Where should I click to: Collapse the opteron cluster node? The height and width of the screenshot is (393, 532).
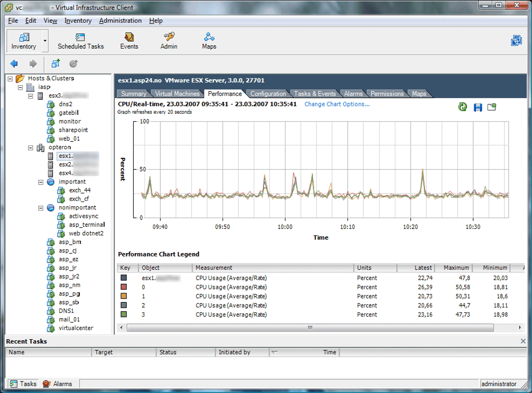pos(31,148)
